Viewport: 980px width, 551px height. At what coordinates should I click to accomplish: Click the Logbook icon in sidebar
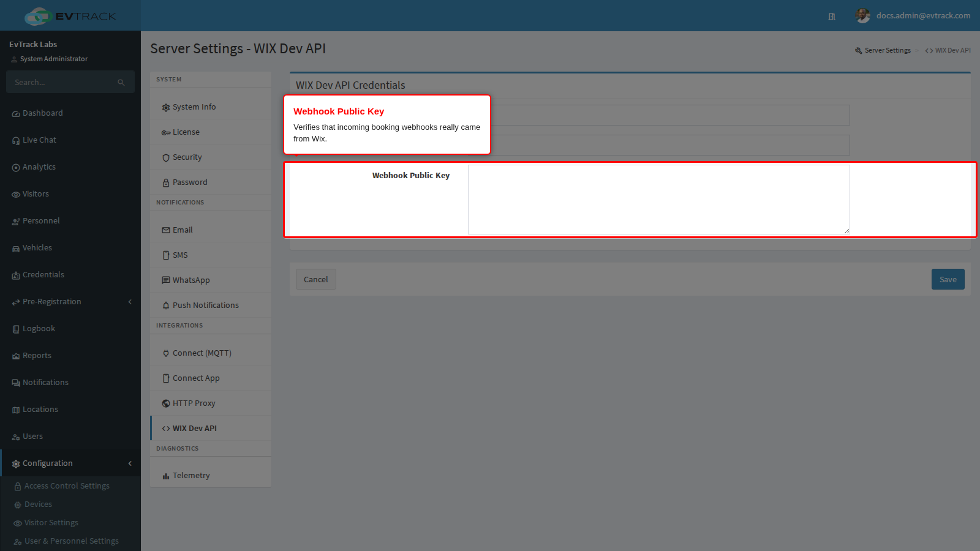tap(16, 329)
